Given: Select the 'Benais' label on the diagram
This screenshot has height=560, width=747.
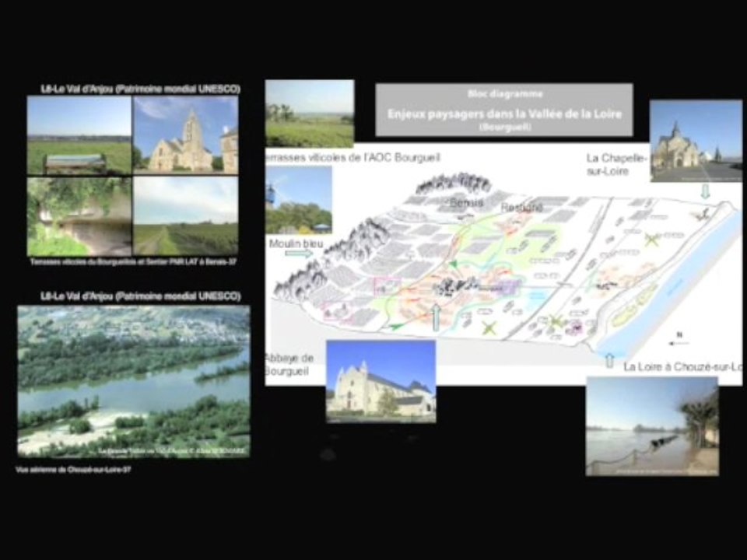Looking at the screenshot, I should point(467,202).
